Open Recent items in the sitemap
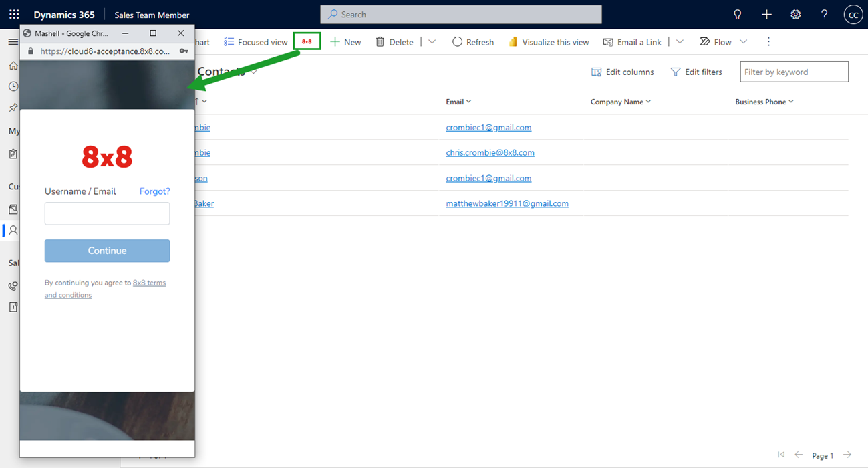 (13, 86)
